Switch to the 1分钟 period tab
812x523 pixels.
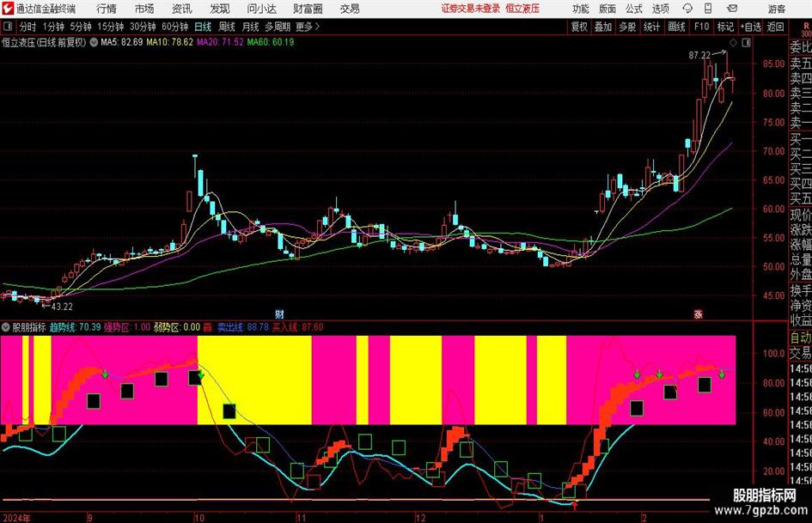(x=53, y=27)
